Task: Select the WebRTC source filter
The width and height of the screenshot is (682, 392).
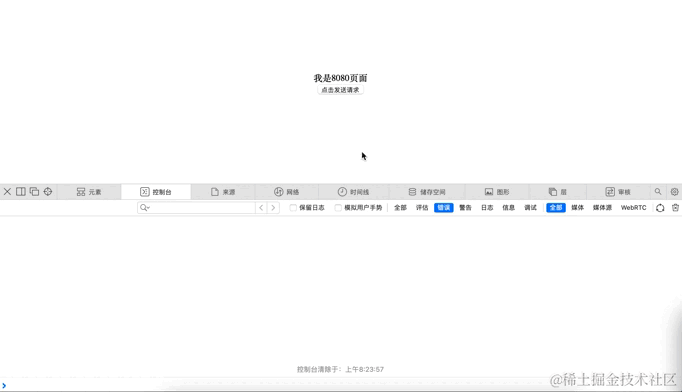Action: coord(633,208)
